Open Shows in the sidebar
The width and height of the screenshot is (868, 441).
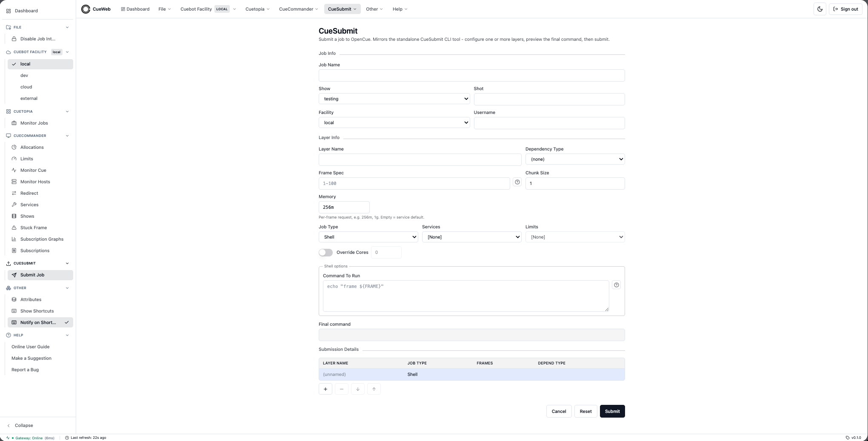(x=40, y=216)
